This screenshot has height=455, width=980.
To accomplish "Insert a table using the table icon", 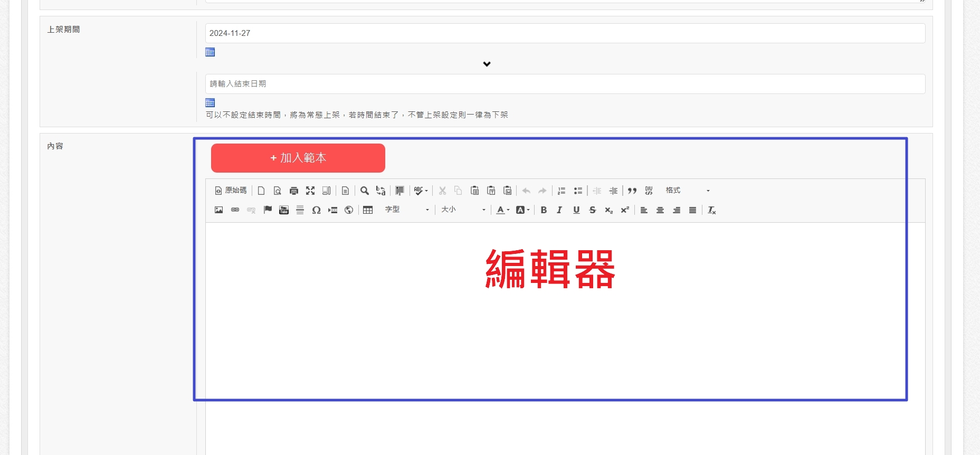I will [x=368, y=210].
